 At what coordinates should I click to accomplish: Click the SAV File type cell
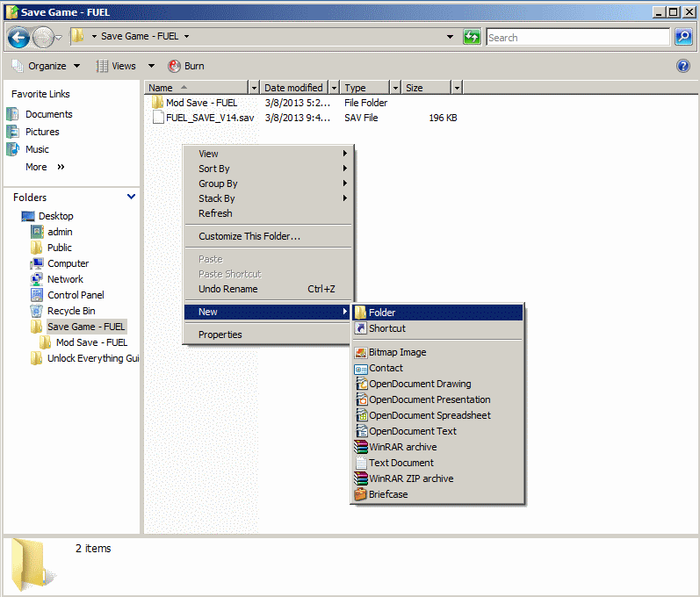click(x=361, y=118)
